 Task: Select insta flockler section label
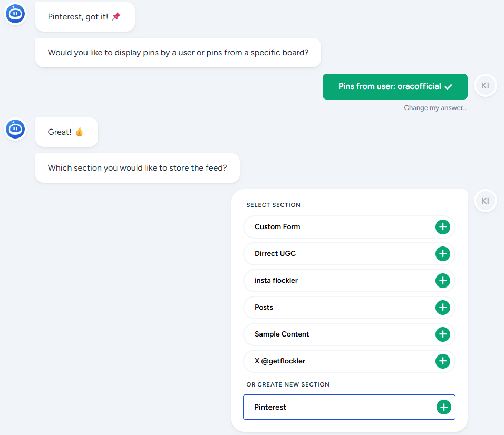coord(276,281)
